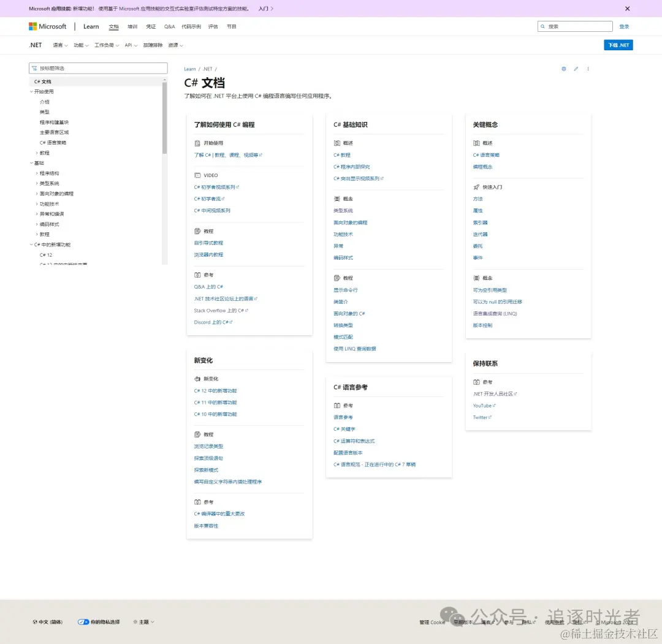
Task: Open the Stack Overflow 上的 C# link
Action: pos(221,311)
